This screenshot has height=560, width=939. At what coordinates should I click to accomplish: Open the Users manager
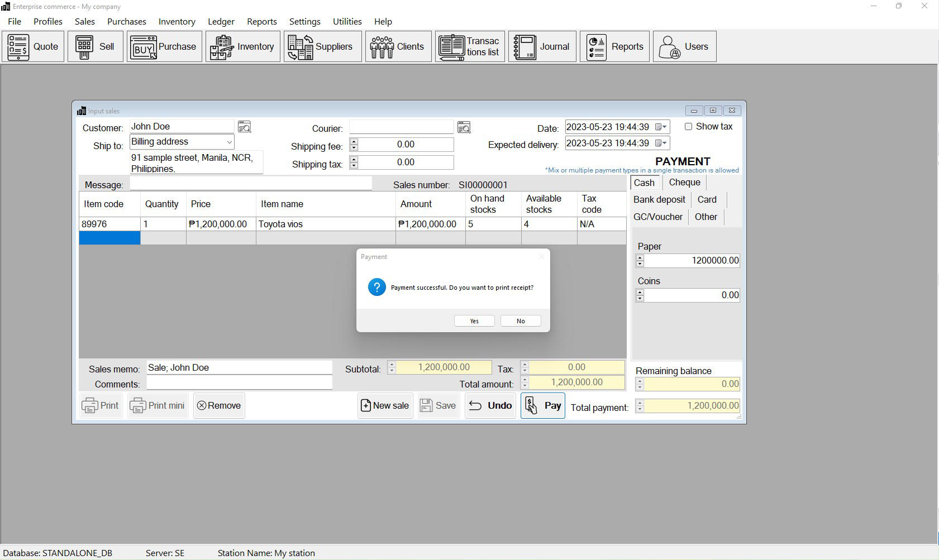(x=684, y=46)
